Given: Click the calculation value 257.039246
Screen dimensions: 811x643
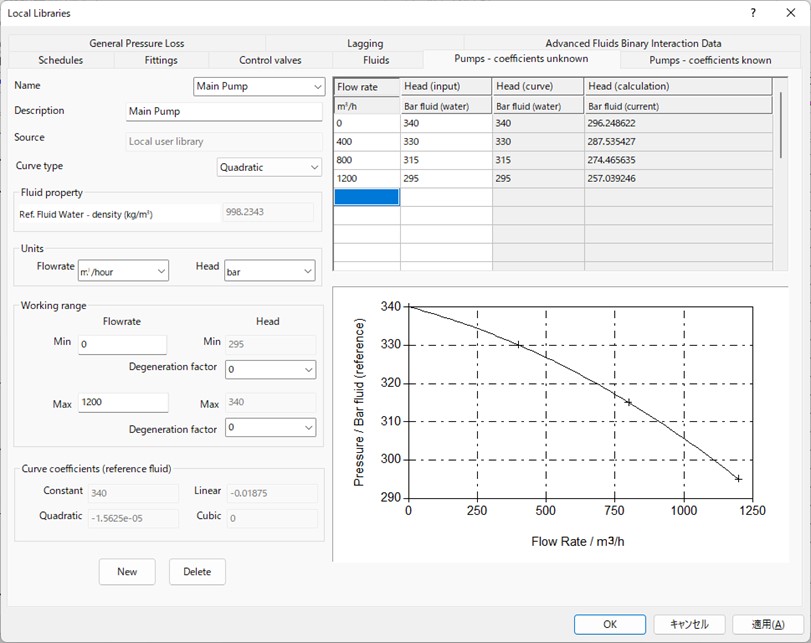Looking at the screenshot, I should [679, 178].
